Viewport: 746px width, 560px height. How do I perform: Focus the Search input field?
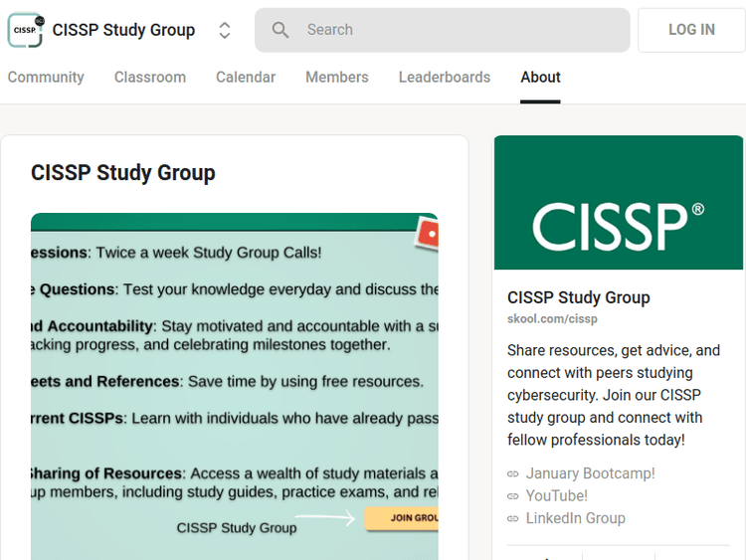tap(442, 30)
